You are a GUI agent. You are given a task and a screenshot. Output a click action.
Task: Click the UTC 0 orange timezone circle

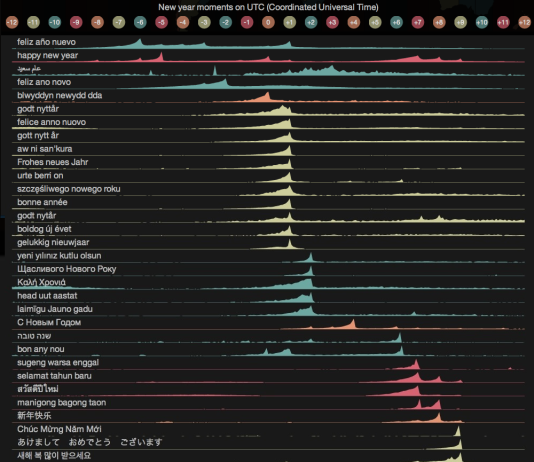(268, 22)
